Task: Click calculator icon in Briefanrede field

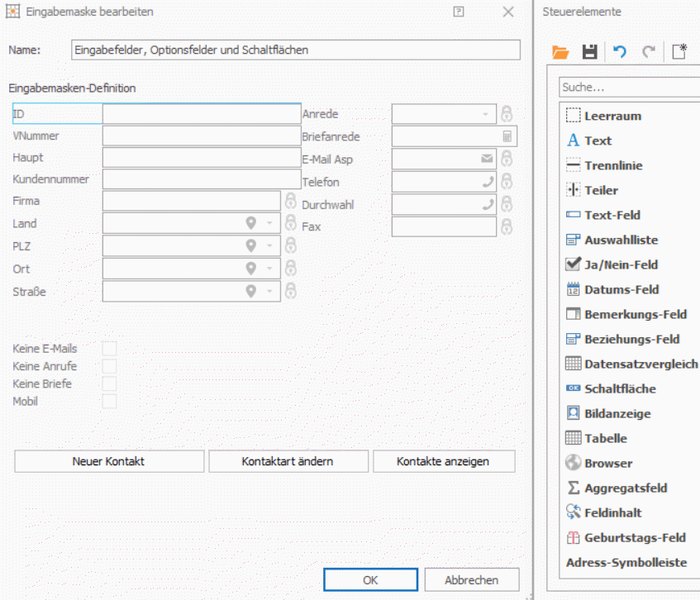Action: pyautogui.click(x=507, y=136)
